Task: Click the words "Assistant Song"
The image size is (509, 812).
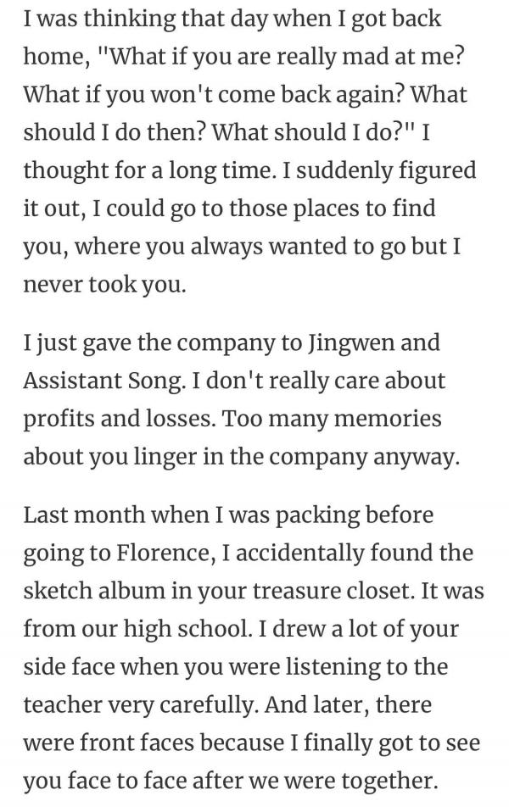Action: coord(103,381)
